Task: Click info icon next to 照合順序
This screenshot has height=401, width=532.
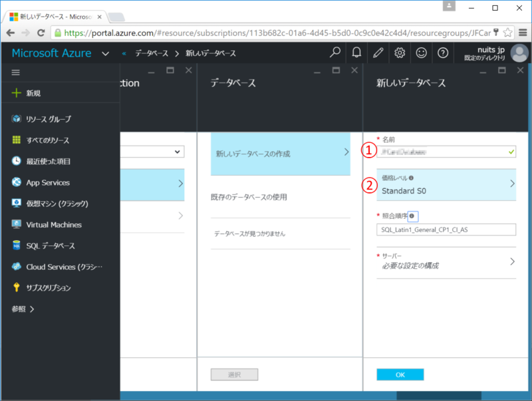Action: click(x=412, y=215)
